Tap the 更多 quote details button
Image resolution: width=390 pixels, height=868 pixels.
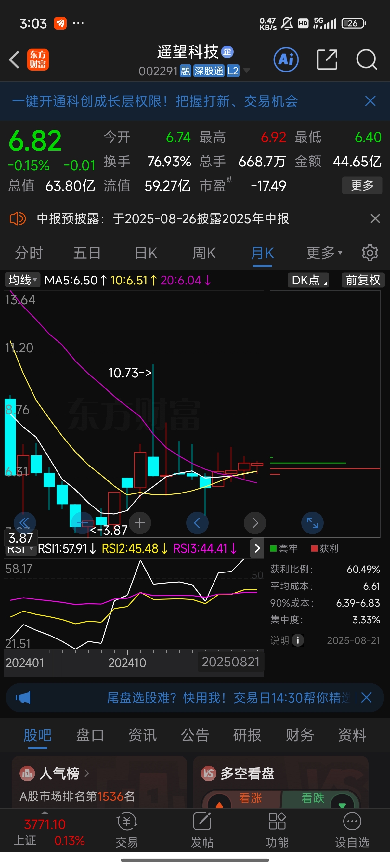pos(362,185)
